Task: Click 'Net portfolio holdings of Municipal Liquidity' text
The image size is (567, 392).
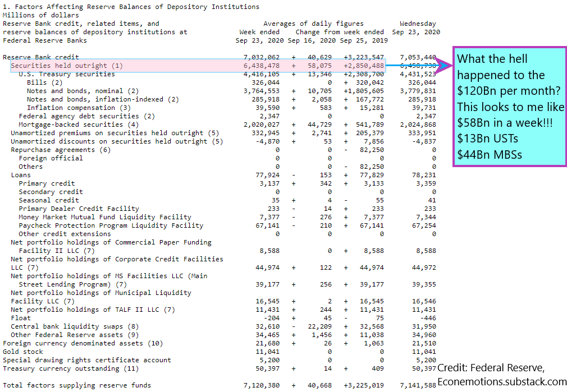Action: [x=101, y=293]
